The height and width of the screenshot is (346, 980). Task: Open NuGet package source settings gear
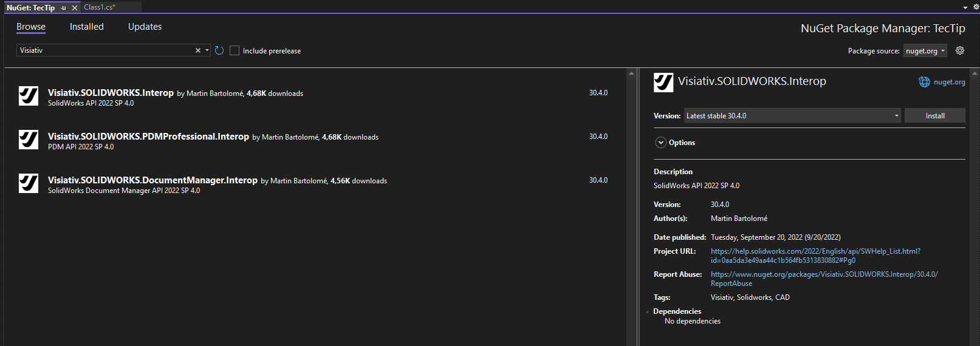[960, 50]
